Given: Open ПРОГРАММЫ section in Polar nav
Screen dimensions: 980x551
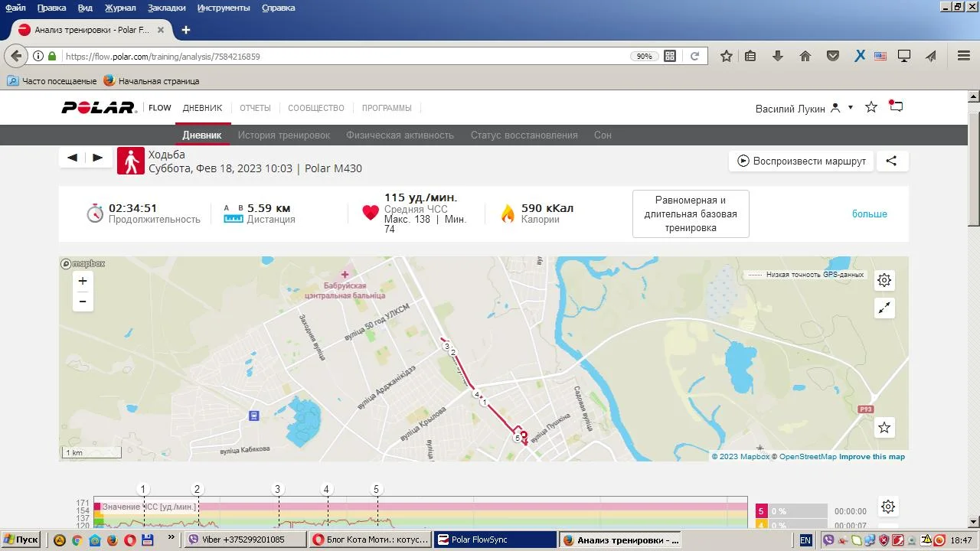Looking at the screenshot, I should (387, 108).
